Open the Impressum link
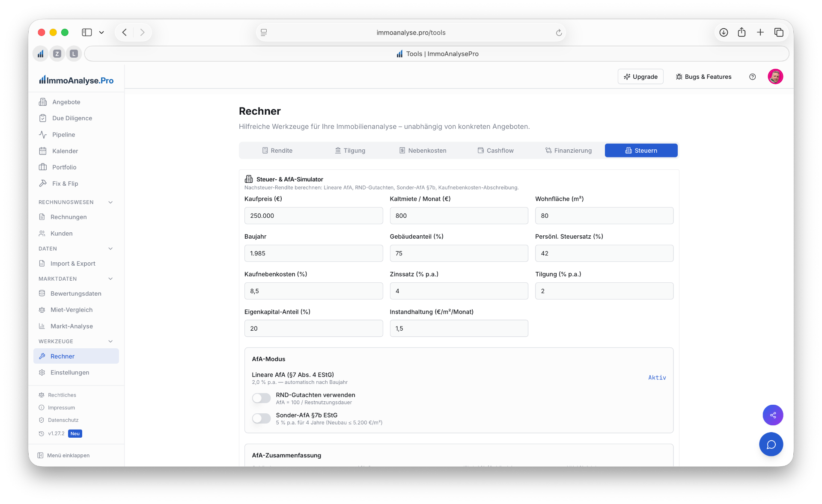 (61, 408)
